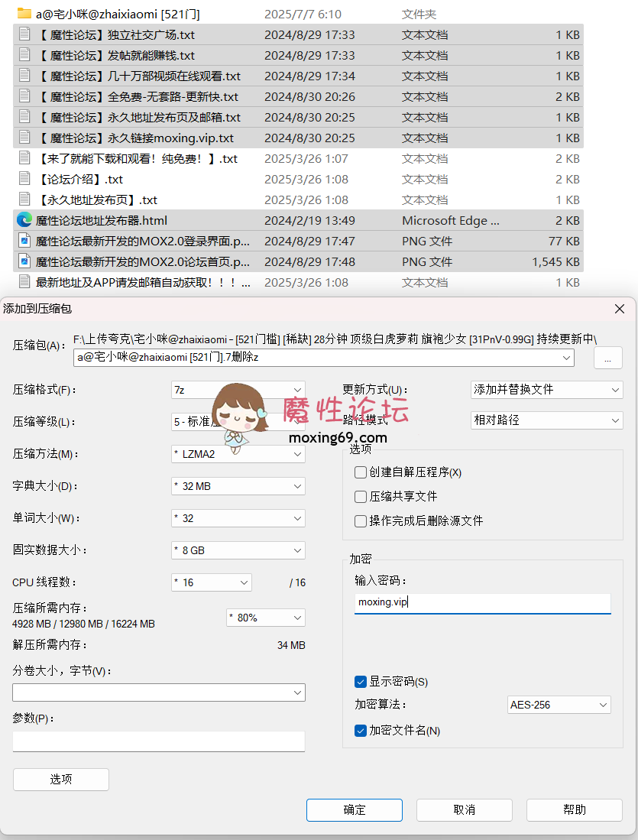The image size is (638, 840).
Task: Enable 创建自解压程序(X) checkbox
Action: (361, 472)
